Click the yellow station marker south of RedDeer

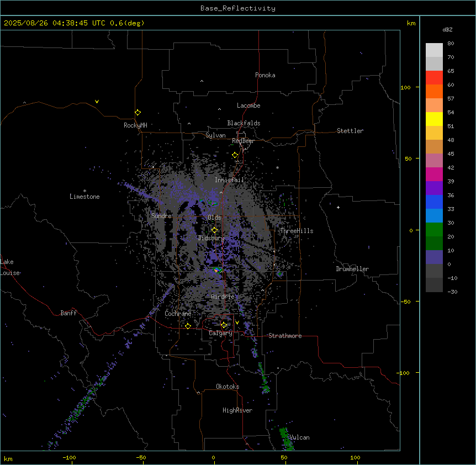tap(235, 155)
